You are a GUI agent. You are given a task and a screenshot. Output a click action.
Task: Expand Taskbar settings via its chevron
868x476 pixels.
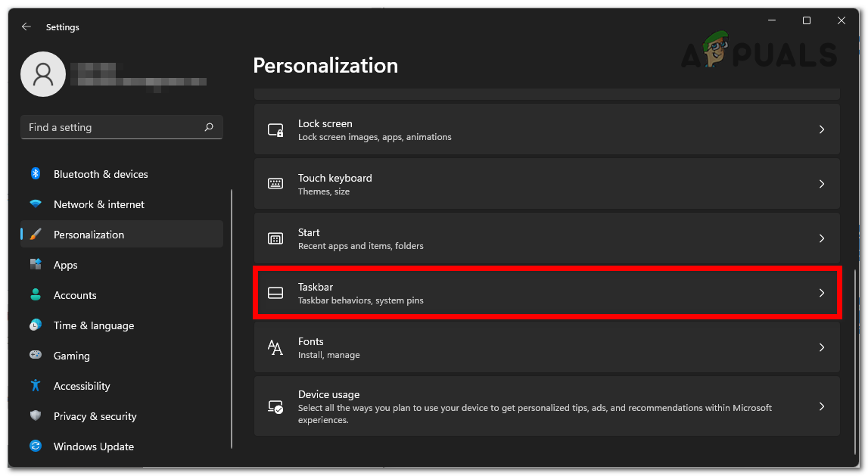pyautogui.click(x=822, y=293)
